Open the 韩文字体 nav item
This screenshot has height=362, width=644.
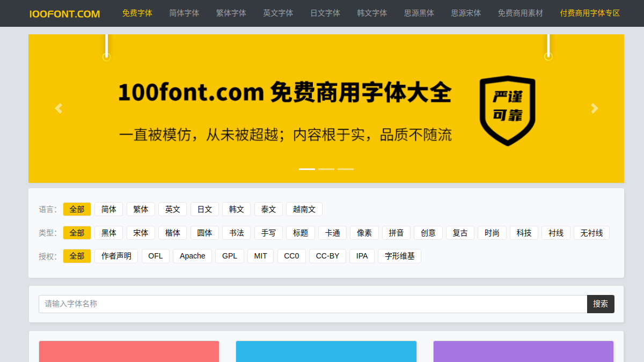click(x=372, y=13)
